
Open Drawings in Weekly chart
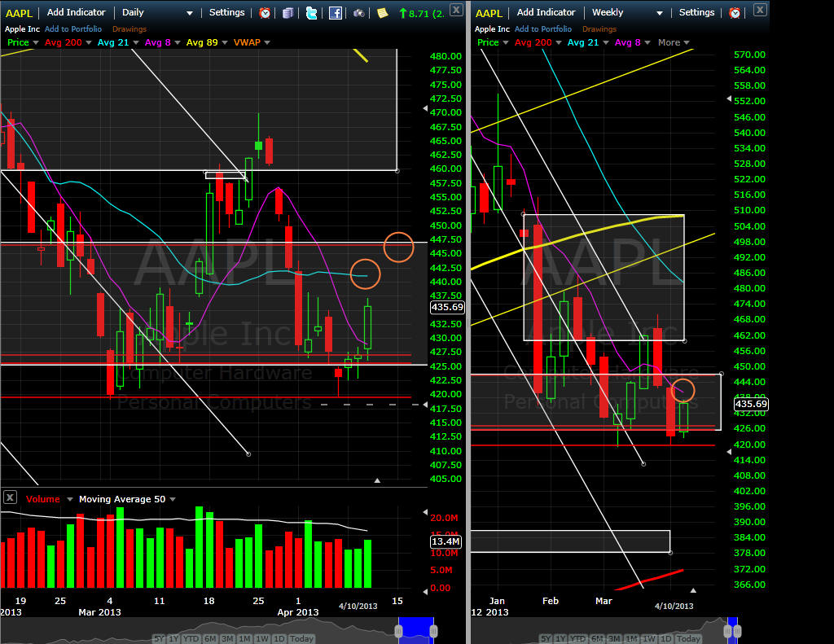coord(599,29)
